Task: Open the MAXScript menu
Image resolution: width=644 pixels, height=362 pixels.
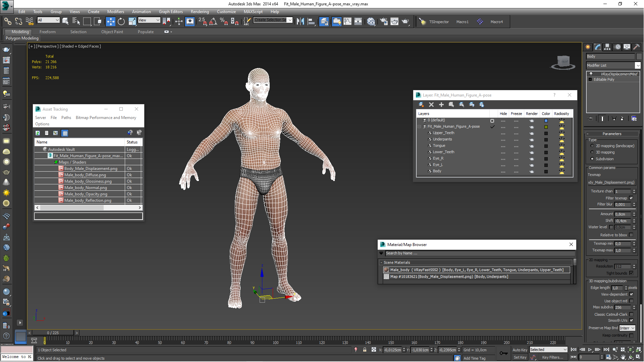Action: [253, 12]
